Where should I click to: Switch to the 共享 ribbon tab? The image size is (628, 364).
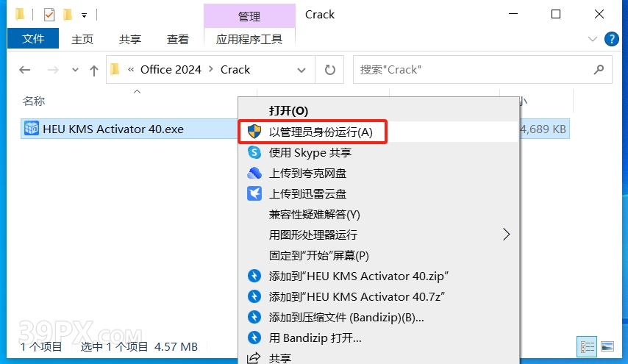(x=130, y=39)
